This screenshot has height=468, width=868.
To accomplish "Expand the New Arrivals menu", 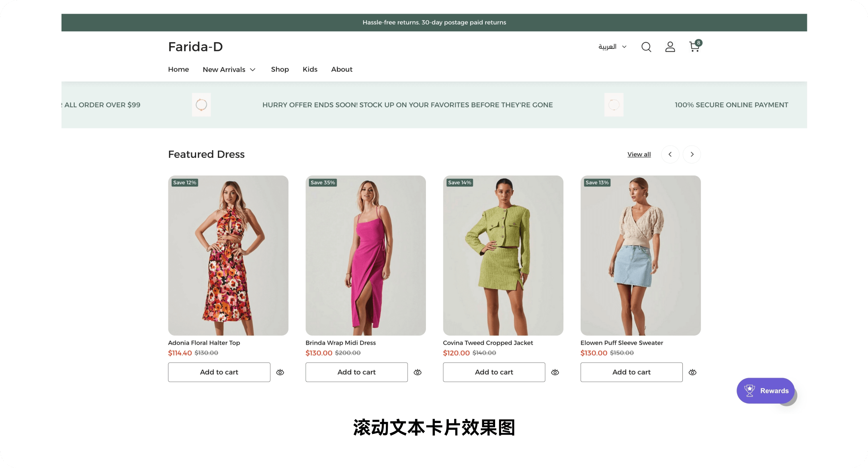I will 229,69.
